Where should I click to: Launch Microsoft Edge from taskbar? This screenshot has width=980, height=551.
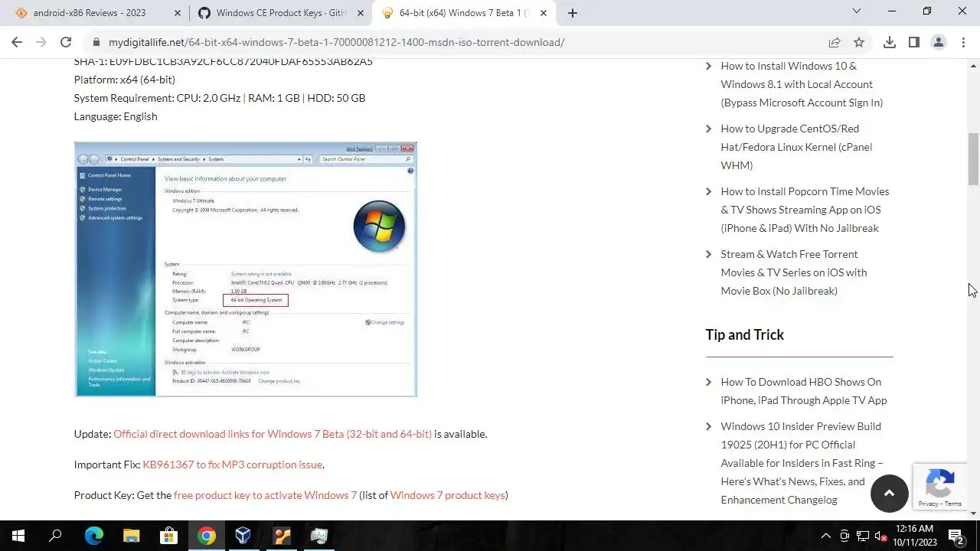(93, 536)
